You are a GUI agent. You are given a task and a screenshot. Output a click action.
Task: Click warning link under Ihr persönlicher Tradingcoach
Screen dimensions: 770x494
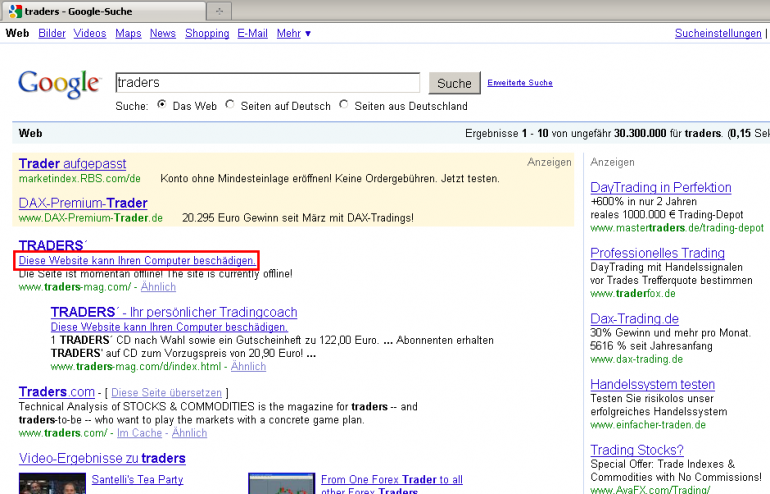[x=169, y=327]
